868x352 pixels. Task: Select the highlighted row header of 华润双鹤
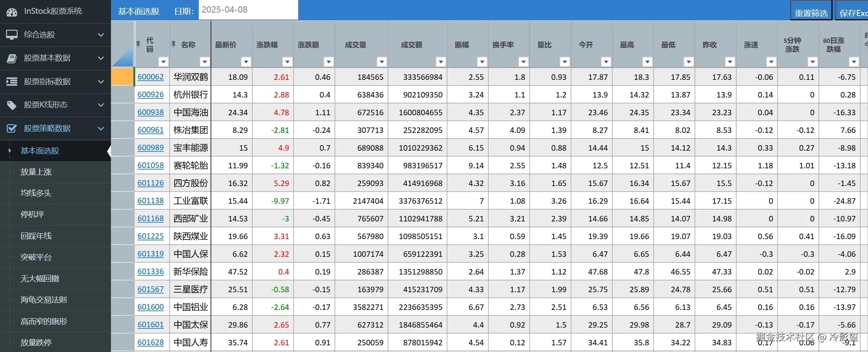(x=123, y=77)
